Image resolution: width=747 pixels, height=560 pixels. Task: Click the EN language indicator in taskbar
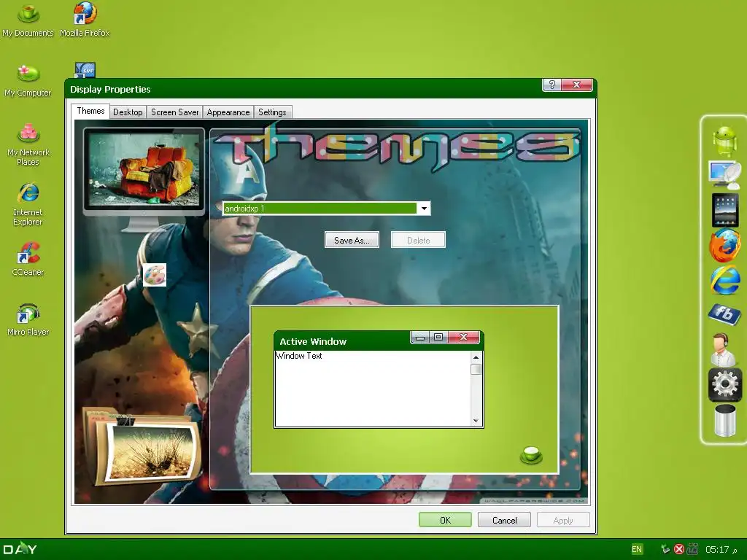(637, 549)
